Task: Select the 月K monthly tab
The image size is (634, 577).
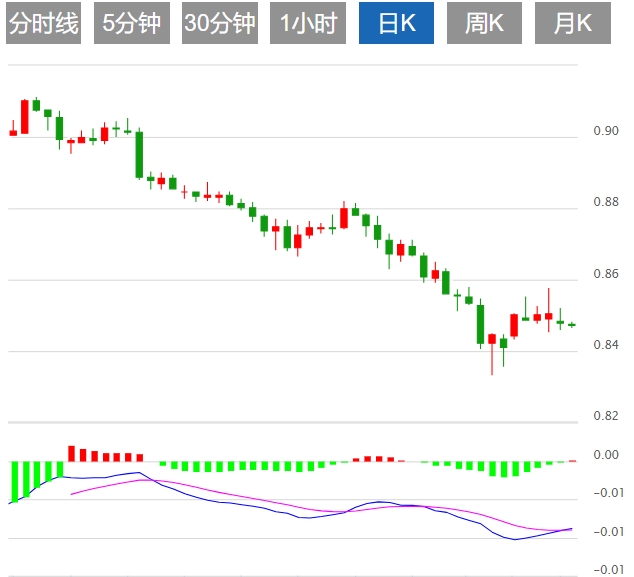Action: click(572, 24)
